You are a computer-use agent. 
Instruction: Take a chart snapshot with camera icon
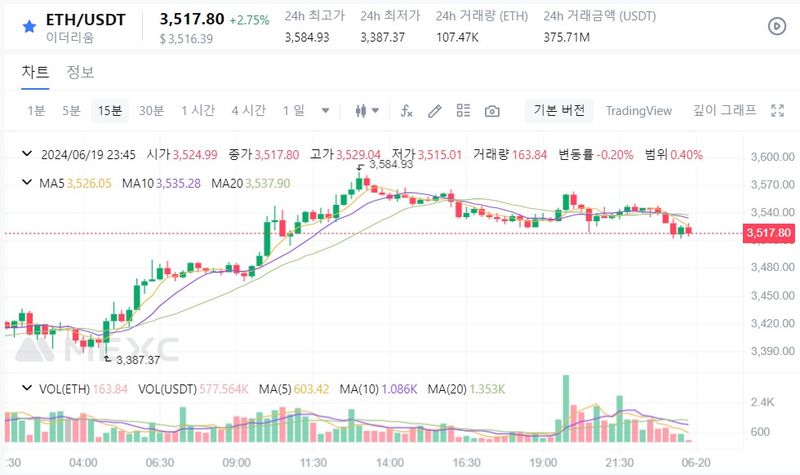coord(492,110)
